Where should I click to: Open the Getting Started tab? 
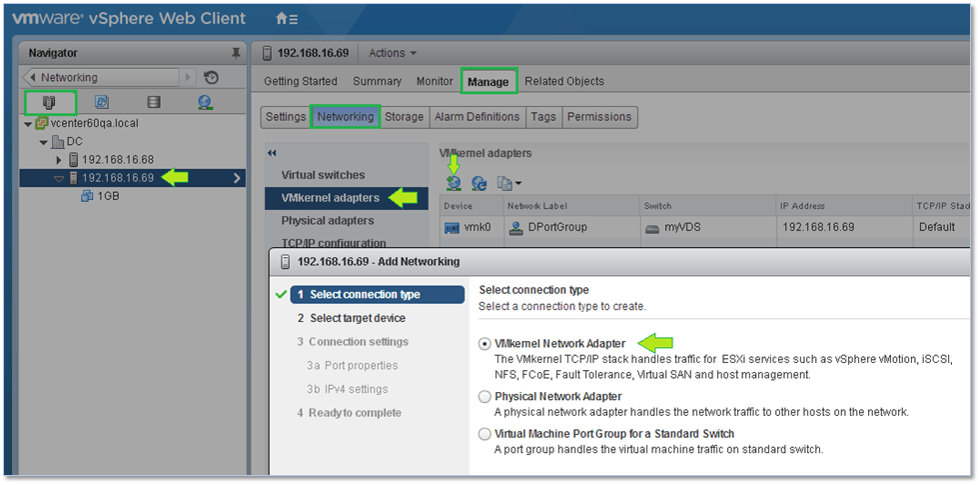(300, 81)
